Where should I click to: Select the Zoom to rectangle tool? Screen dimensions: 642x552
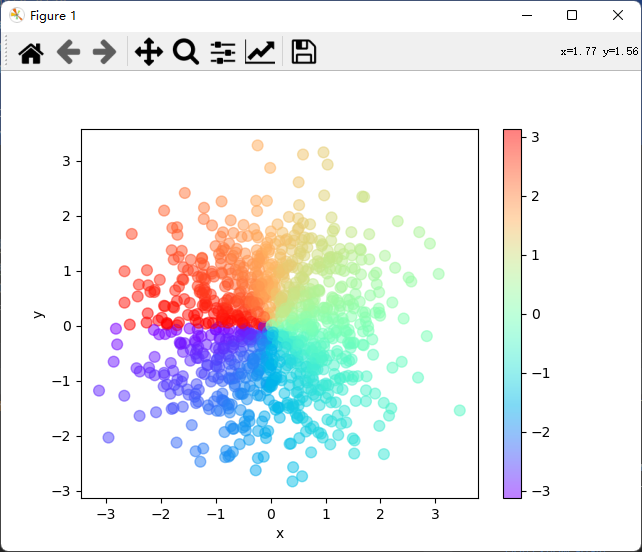tap(185, 52)
